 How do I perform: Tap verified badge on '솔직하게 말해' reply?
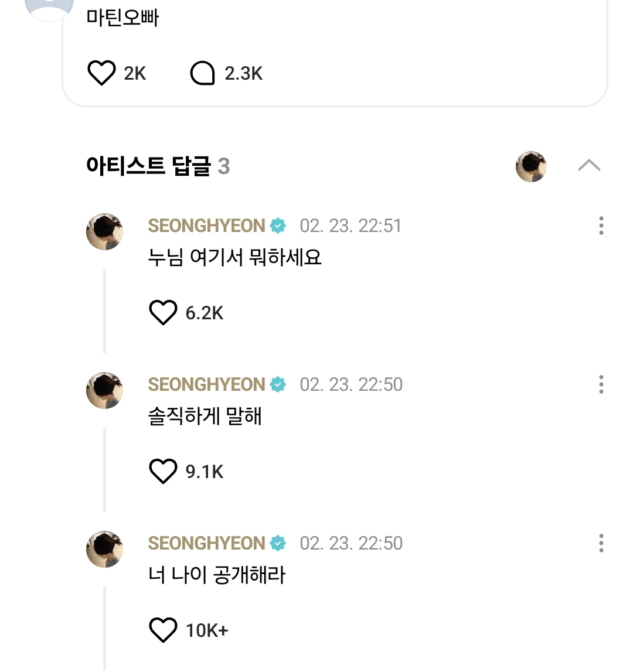pyautogui.click(x=278, y=385)
